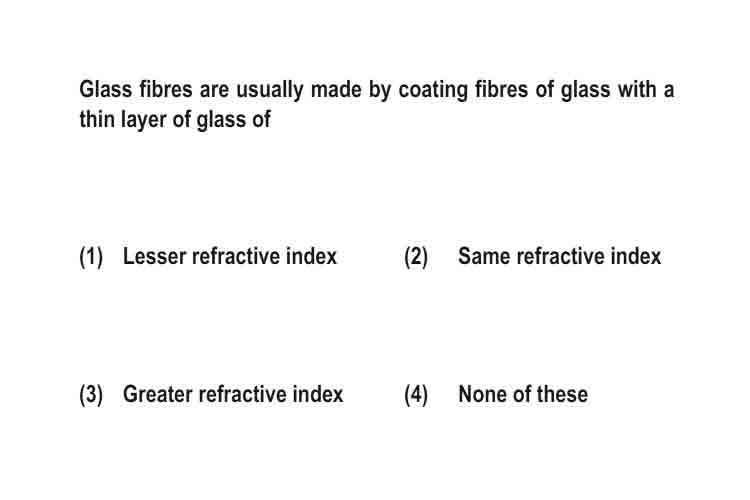This screenshot has width=750, height=500.
Task: Click the phrase 'thin layer' in the question
Action: point(122,120)
